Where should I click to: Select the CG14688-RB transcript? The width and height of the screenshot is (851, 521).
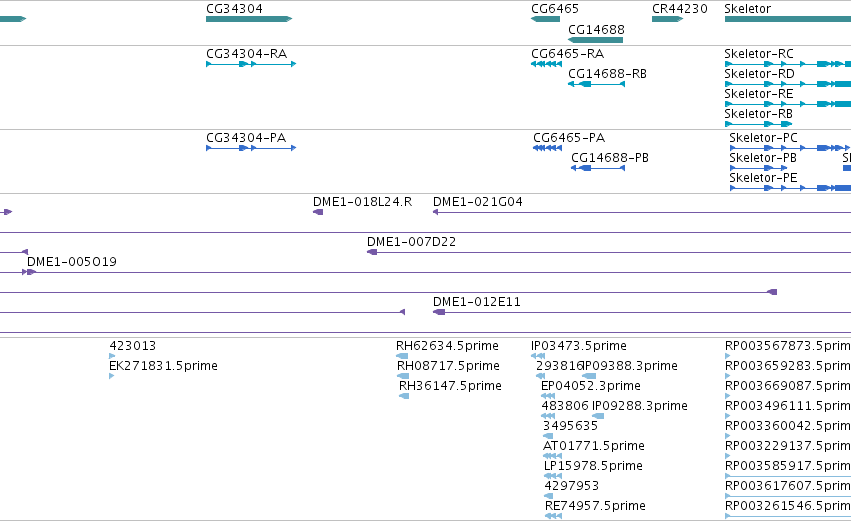596,84
